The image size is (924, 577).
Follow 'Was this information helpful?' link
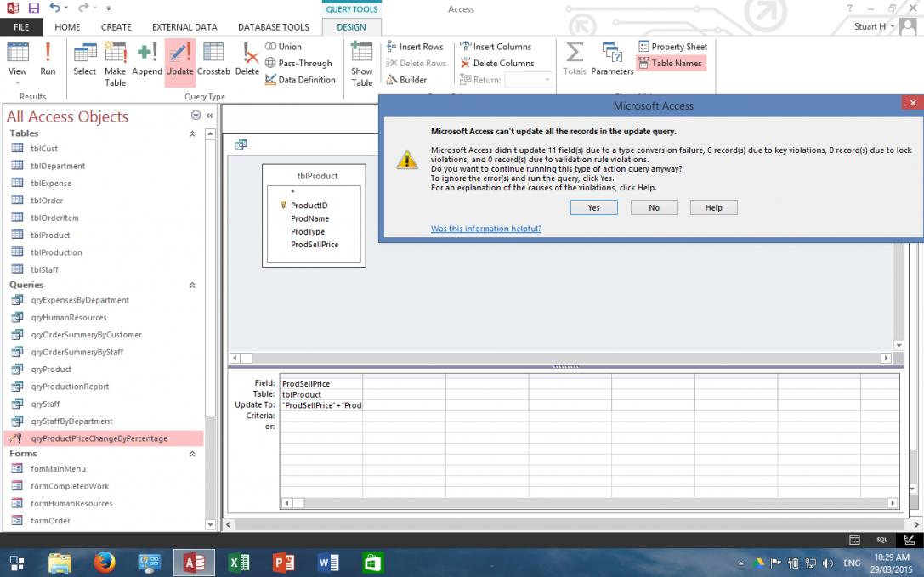tap(485, 229)
